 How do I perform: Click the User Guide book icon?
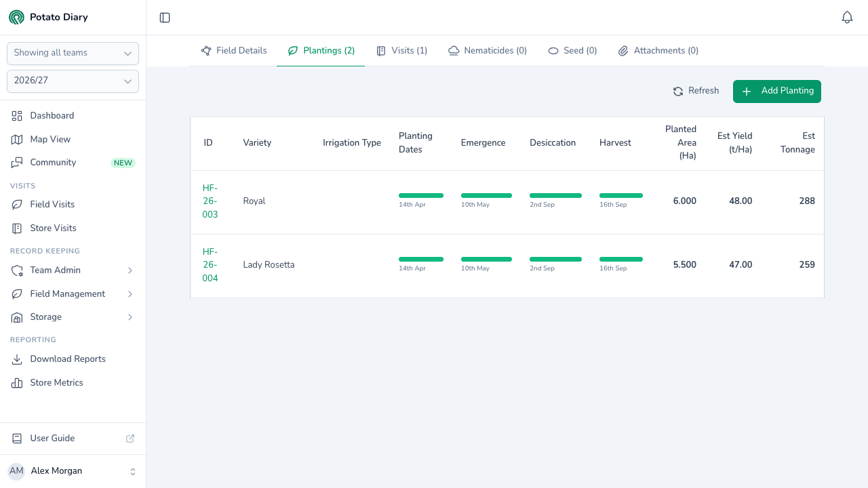click(x=17, y=439)
